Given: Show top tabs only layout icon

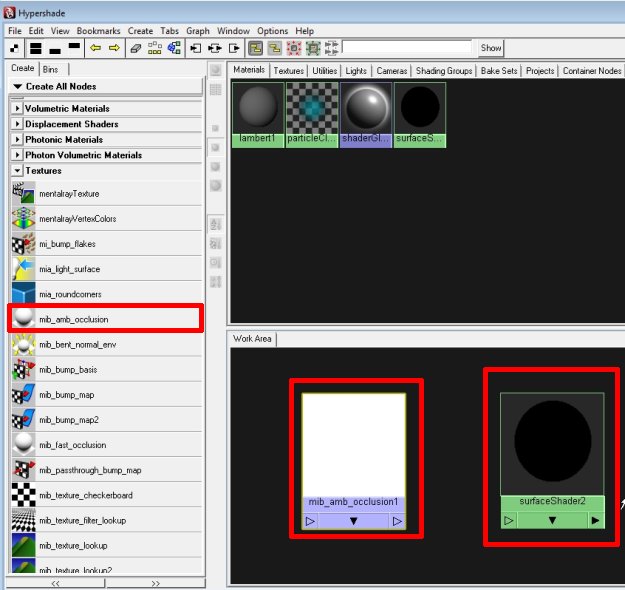Looking at the screenshot, I should click(x=74, y=48).
